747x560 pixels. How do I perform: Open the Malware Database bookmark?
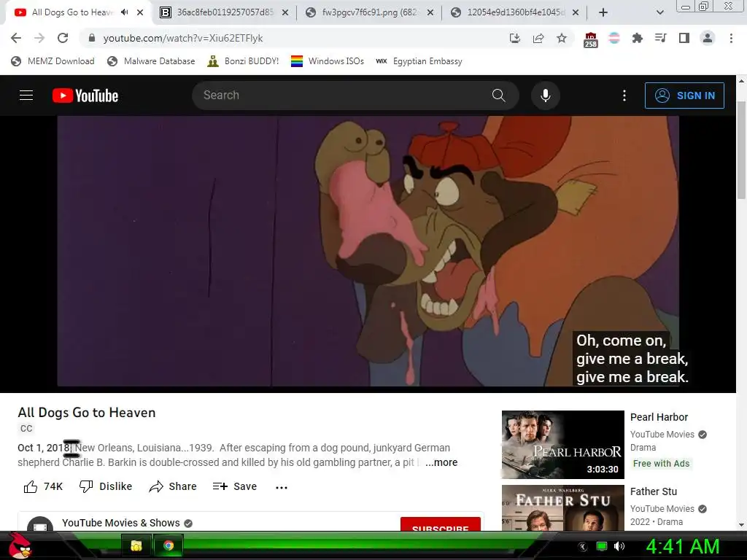click(x=151, y=61)
